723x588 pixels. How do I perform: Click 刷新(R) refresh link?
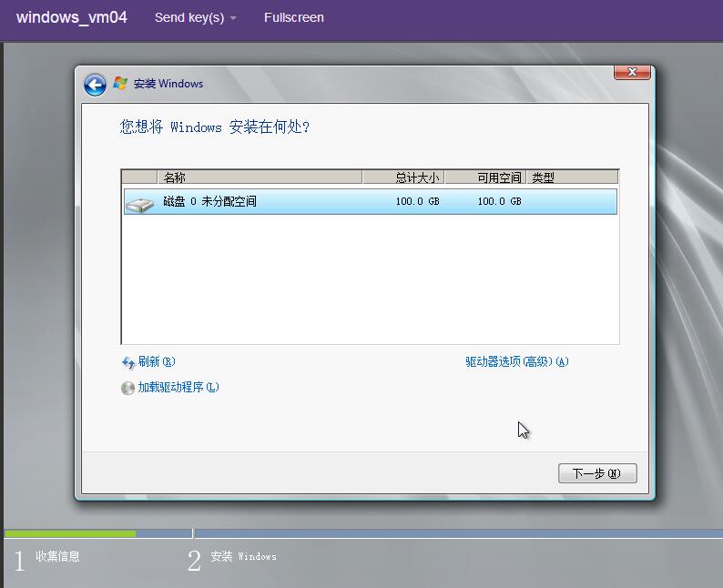pyautogui.click(x=157, y=361)
